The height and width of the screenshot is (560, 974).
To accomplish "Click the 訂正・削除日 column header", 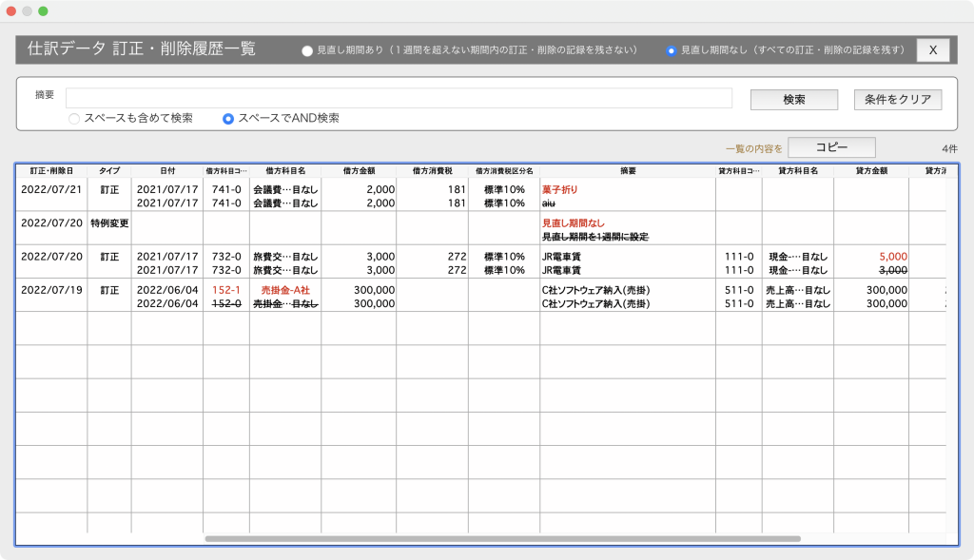I will coord(51,171).
